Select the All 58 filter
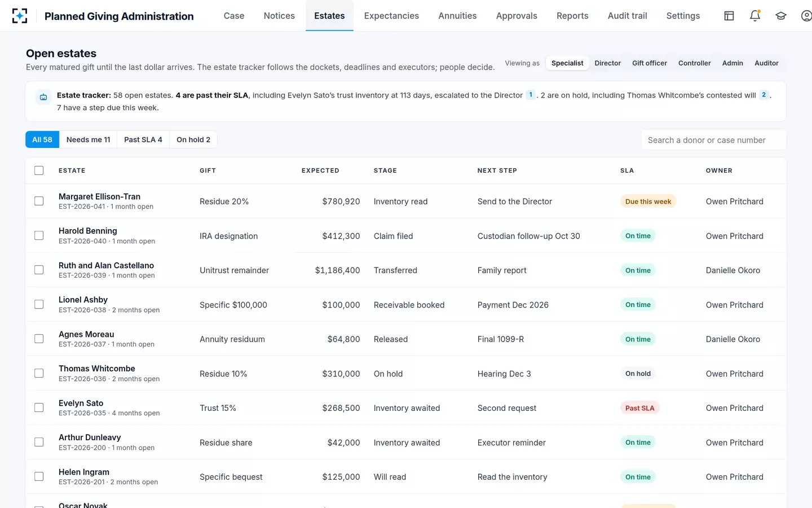The height and width of the screenshot is (508, 812). (x=42, y=139)
